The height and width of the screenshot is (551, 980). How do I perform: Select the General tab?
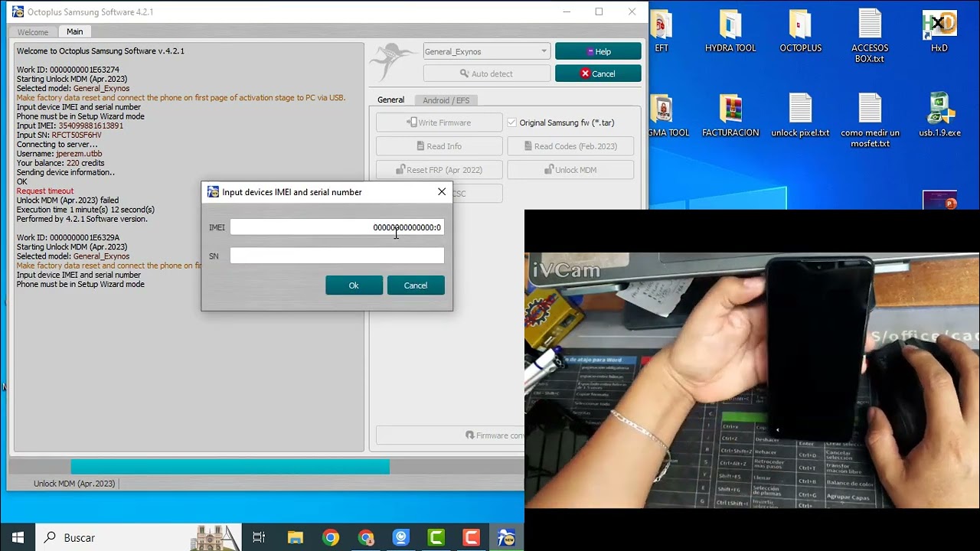[x=390, y=99]
